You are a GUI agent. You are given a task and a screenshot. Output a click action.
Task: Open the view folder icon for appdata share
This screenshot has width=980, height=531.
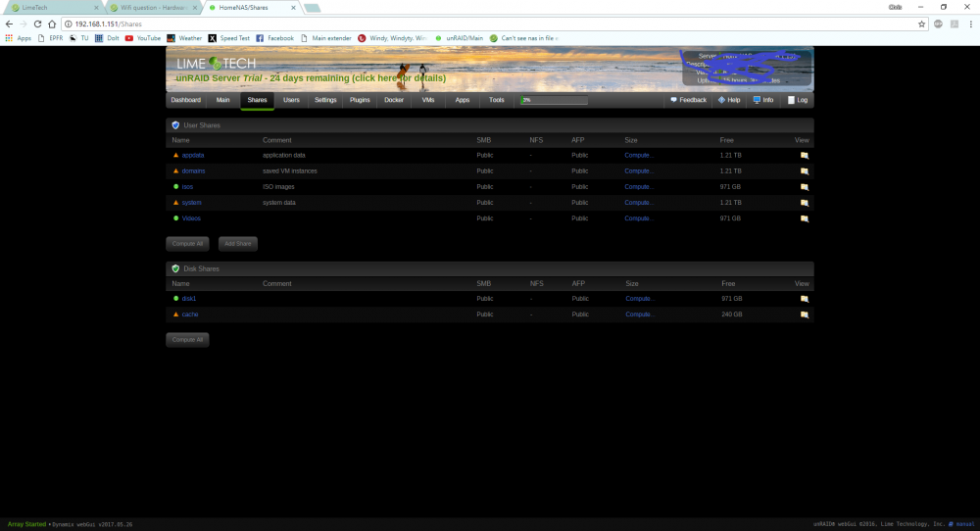pyautogui.click(x=805, y=156)
